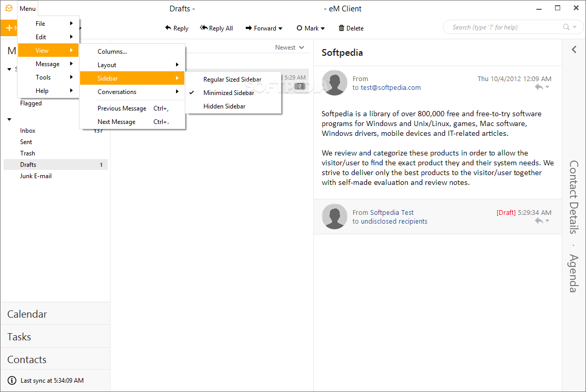Click the Forward toolbar button
586x392 pixels.
(x=264, y=28)
